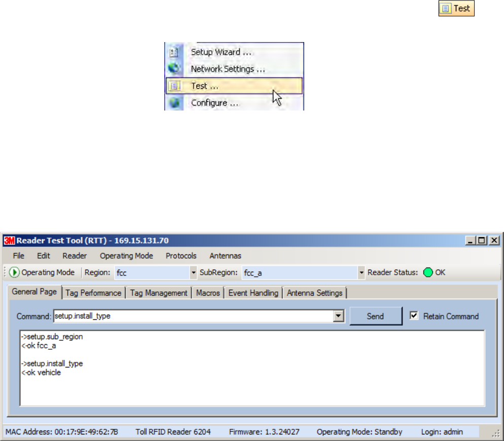
Task: Open the Operating Mode menu in the menu bar
Action: coord(126,256)
